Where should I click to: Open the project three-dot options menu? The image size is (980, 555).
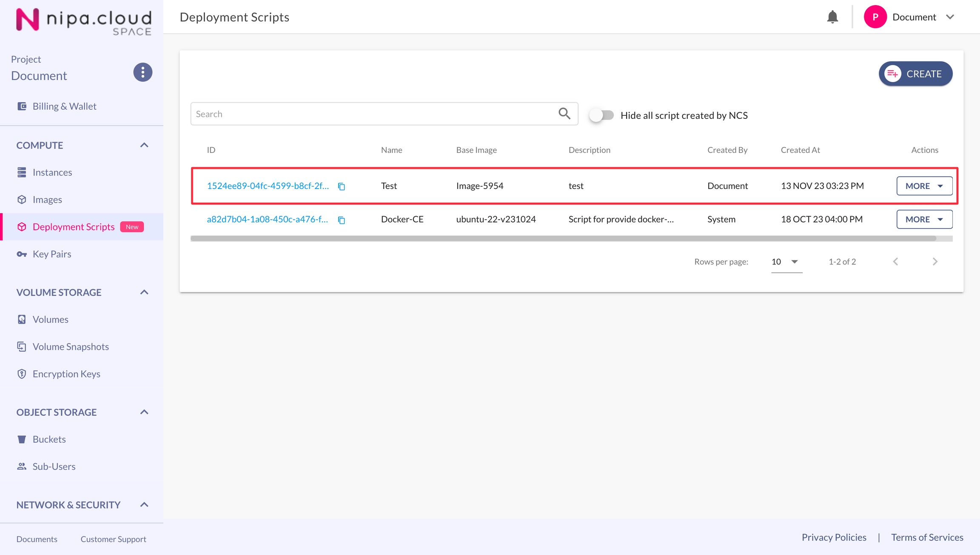pyautogui.click(x=143, y=72)
